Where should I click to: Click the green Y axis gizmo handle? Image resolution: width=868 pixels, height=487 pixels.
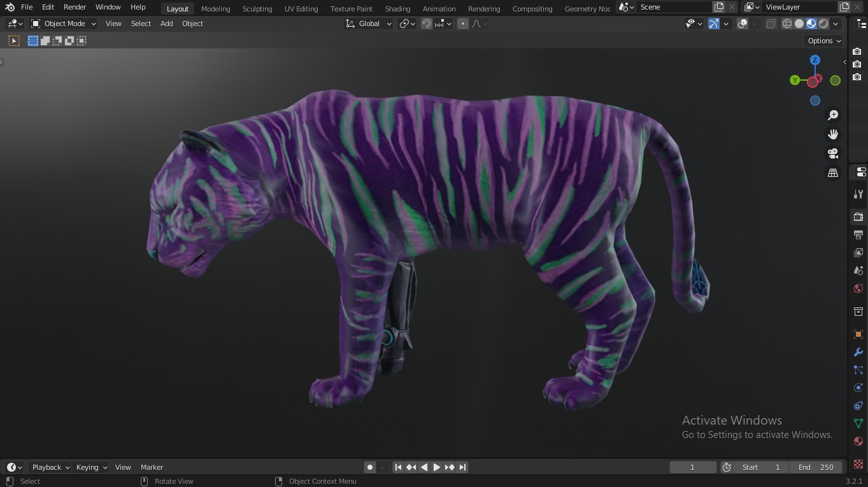[795, 80]
